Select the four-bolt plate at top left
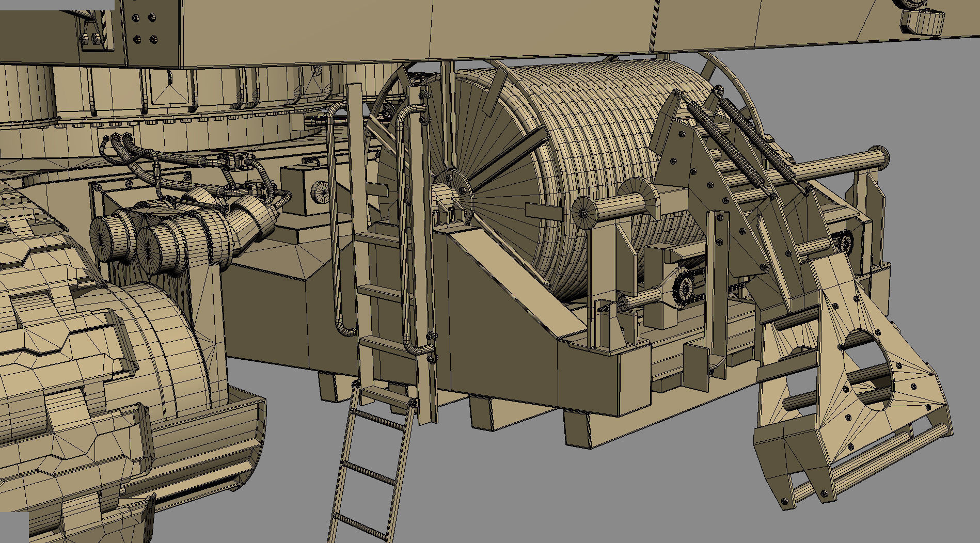Viewport: 980px width, 543px height. (144, 28)
